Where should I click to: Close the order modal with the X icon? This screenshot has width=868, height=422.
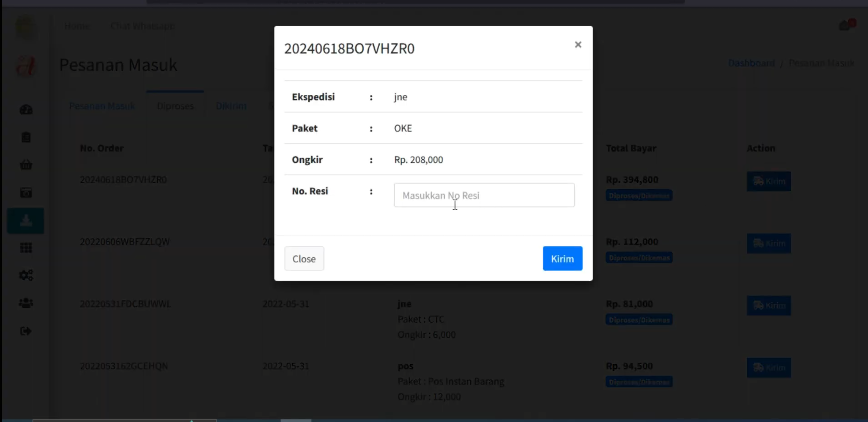point(578,45)
